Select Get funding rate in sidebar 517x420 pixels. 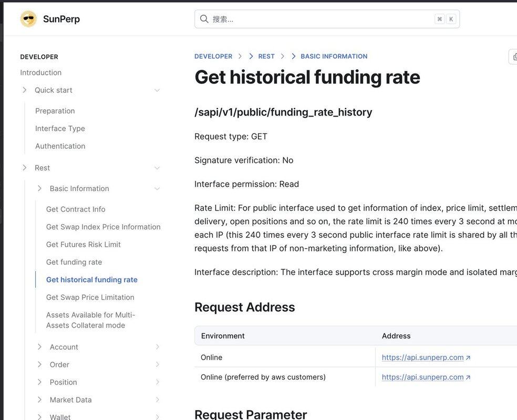coord(74,262)
